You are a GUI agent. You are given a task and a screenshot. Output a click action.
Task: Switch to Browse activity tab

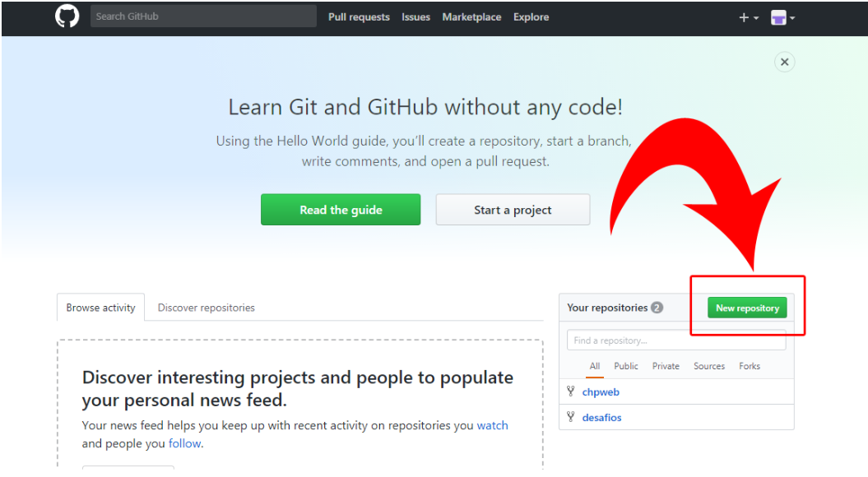[100, 308]
